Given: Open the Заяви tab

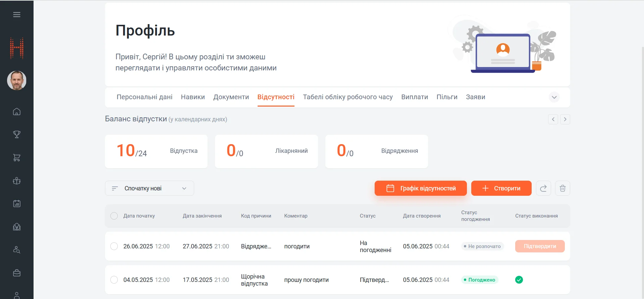Looking at the screenshot, I should click(x=476, y=97).
